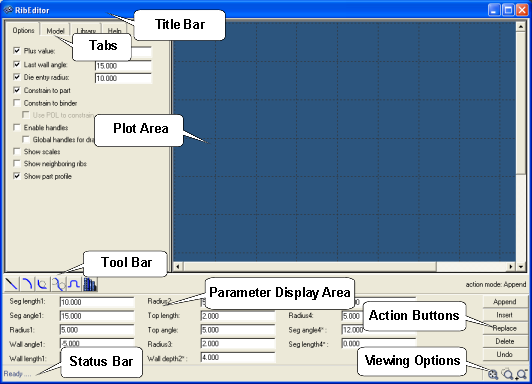The width and height of the screenshot is (532, 384).
Task: Click the Wall depth2 input field
Action: coord(238,357)
